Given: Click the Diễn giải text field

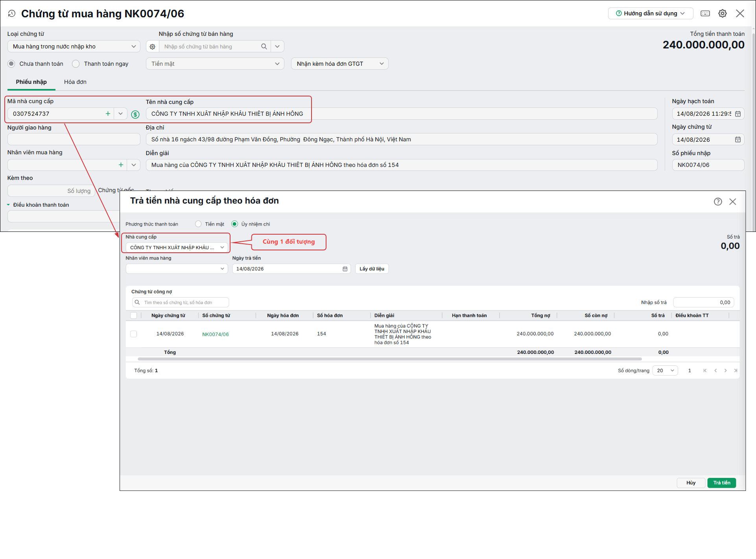Looking at the screenshot, I should [401, 165].
